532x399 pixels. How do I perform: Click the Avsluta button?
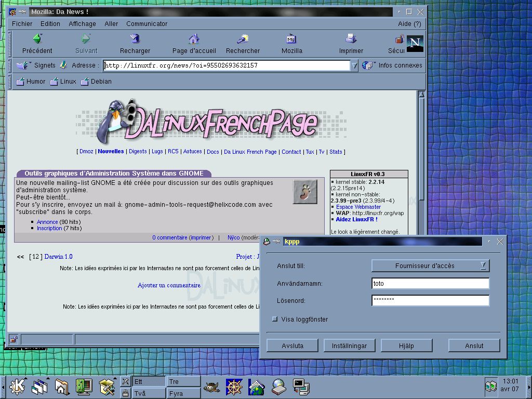292,345
